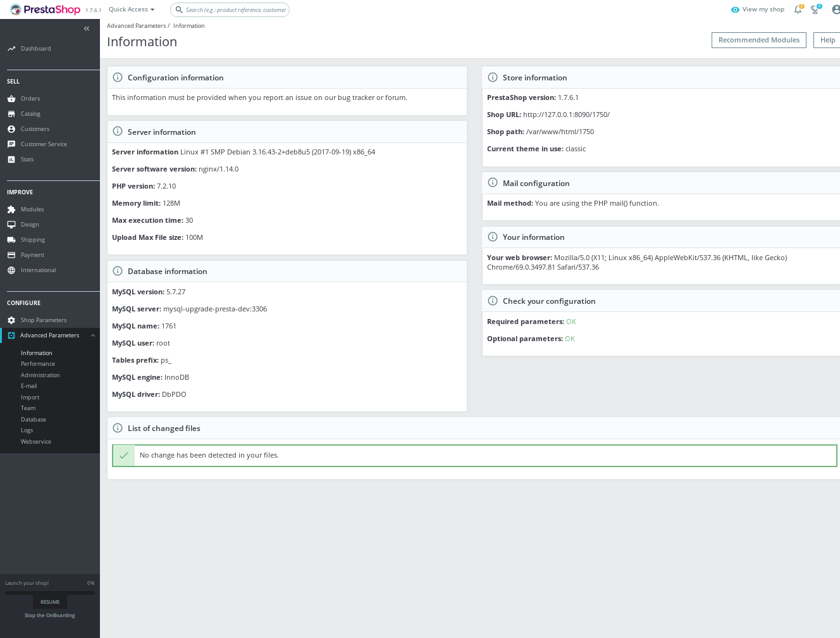Viewport: 840px width, 638px height.
Task: Click the Shop Parameters gear icon
Action: (11, 320)
